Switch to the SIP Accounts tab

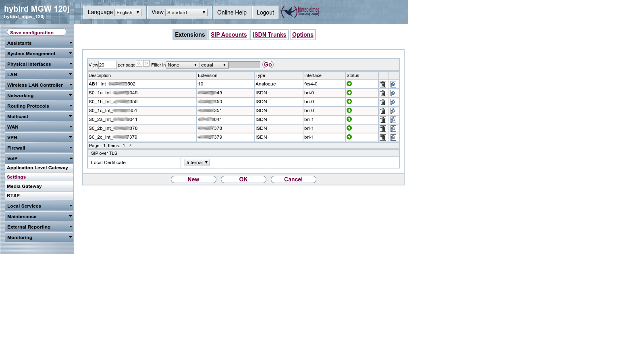(x=229, y=35)
